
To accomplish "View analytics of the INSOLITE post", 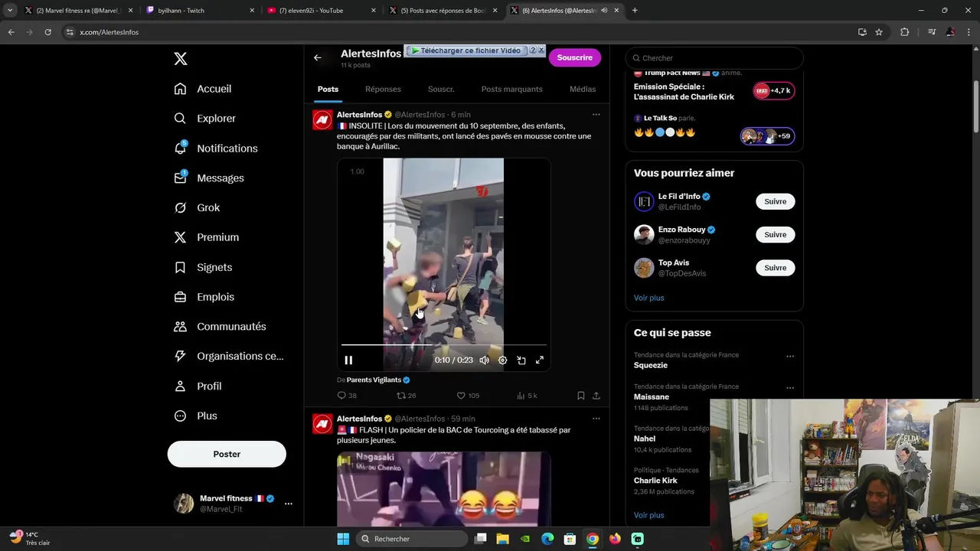I will click(x=527, y=396).
